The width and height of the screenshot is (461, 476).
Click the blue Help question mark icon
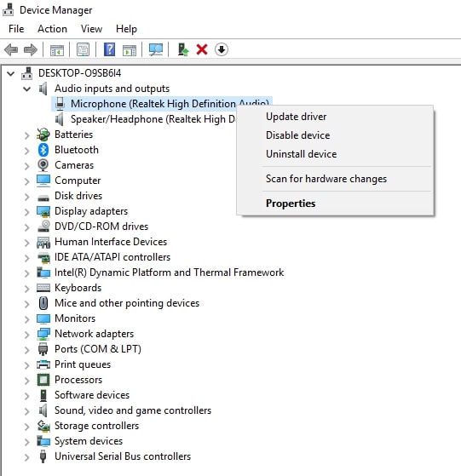[x=109, y=49]
